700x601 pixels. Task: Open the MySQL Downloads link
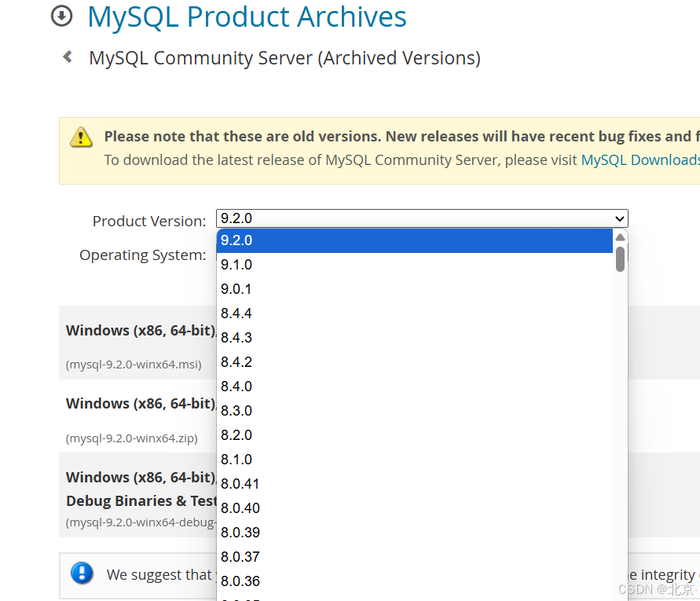tap(640, 159)
